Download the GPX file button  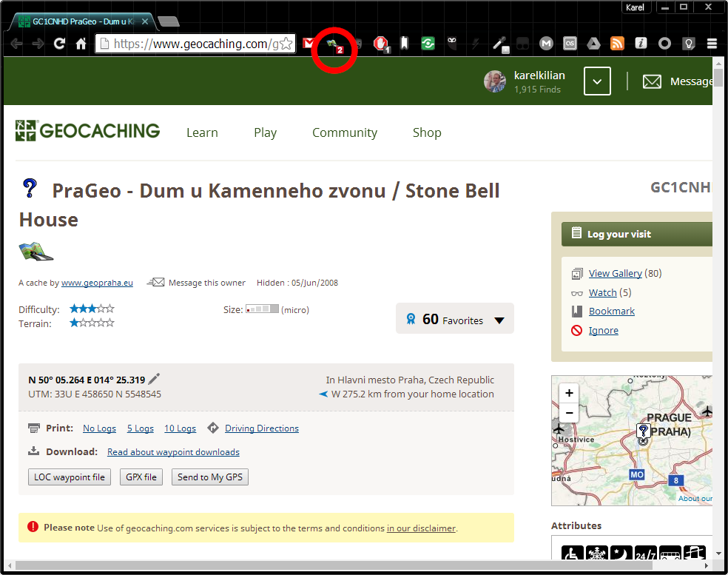pyautogui.click(x=141, y=477)
